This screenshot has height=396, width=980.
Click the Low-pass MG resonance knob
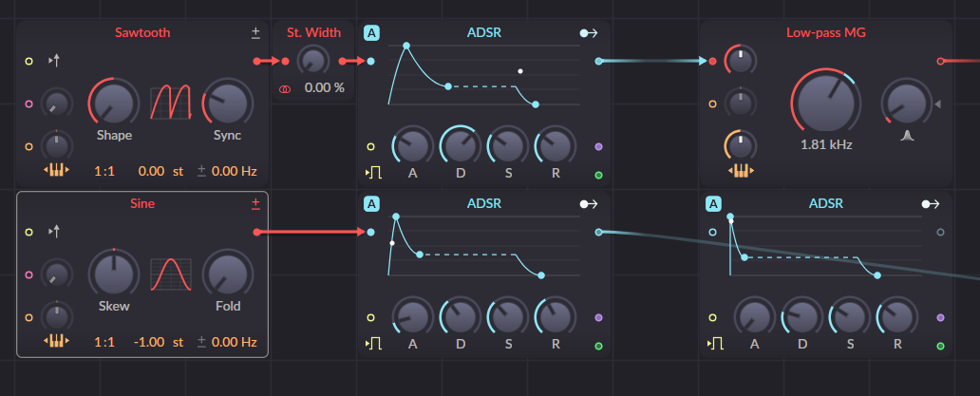[x=906, y=104]
